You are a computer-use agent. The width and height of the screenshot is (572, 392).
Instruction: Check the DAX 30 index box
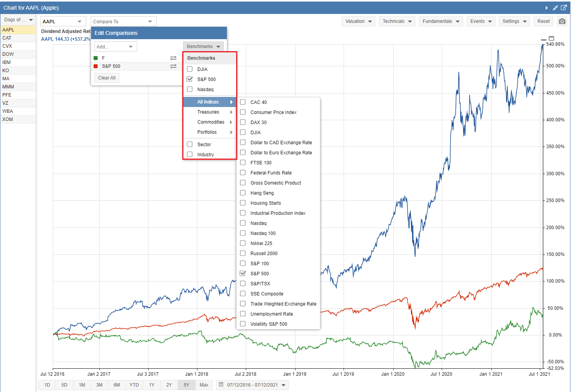pyautogui.click(x=243, y=122)
